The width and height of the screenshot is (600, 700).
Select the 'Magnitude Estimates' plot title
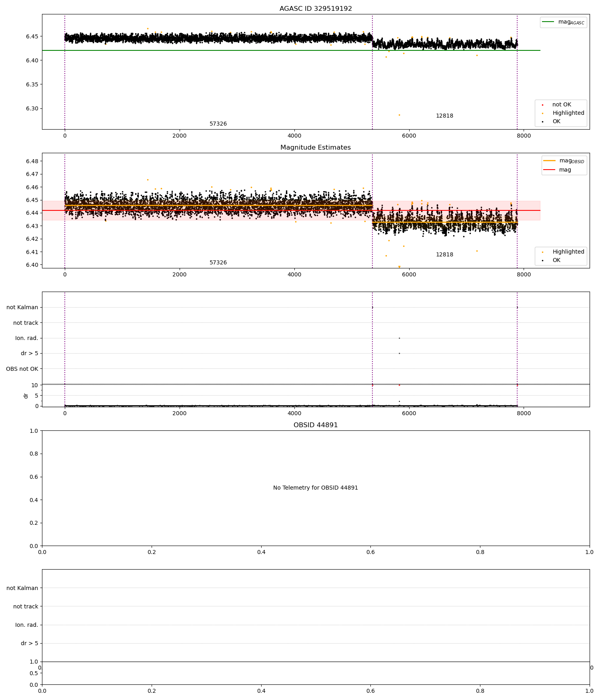316,148
